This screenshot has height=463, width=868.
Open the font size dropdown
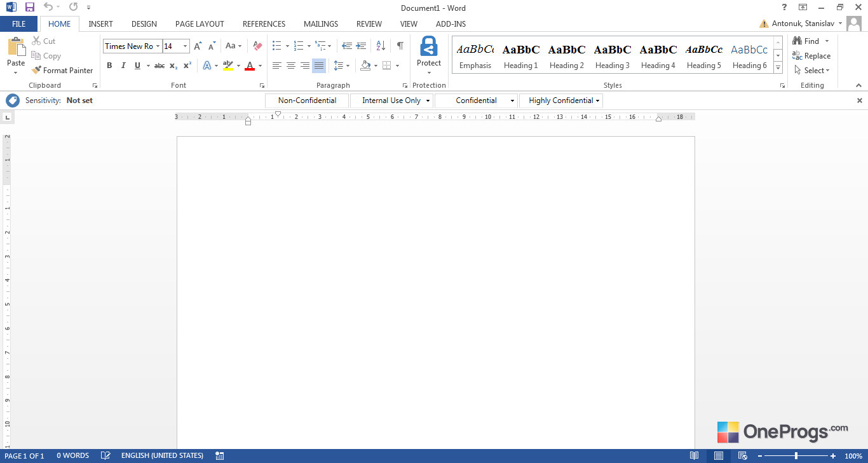click(185, 46)
